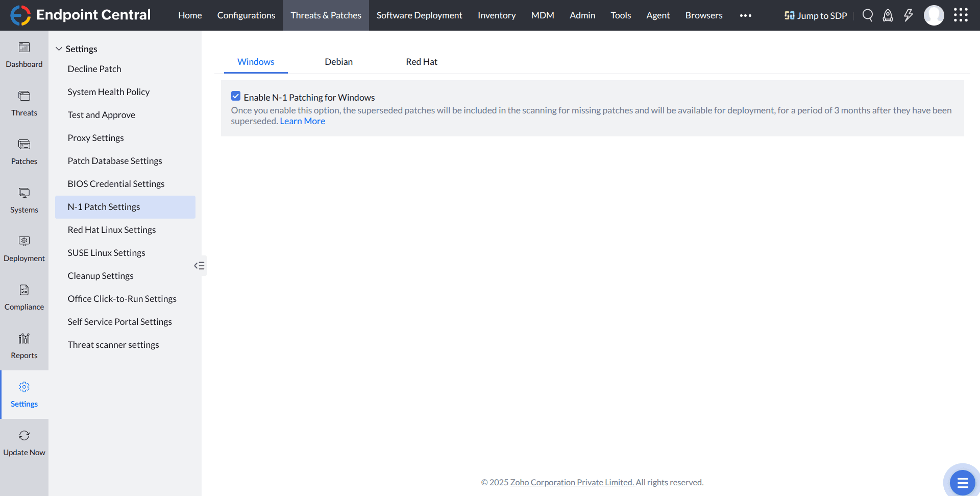
Task: Open the Dashboard sidebar icon
Action: pos(24,48)
